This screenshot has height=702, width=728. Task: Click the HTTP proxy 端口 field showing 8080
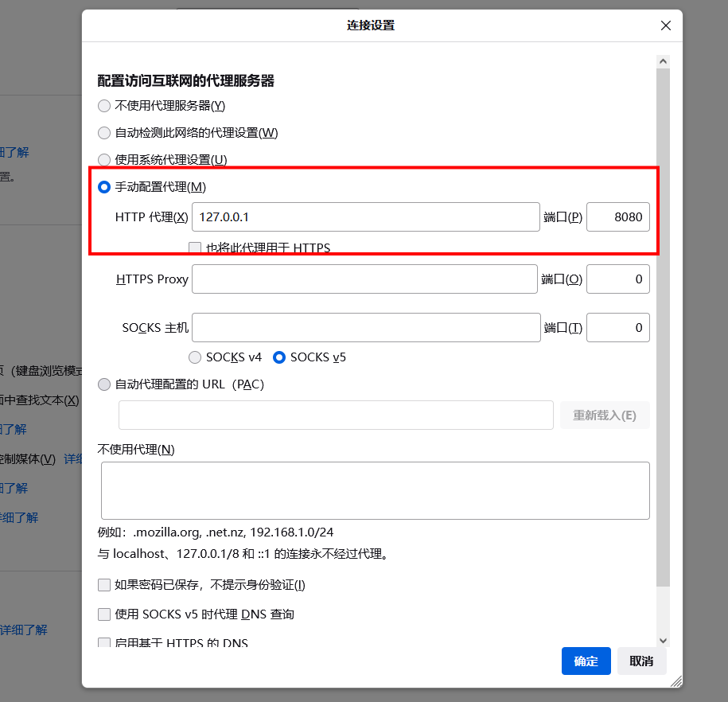(x=618, y=216)
